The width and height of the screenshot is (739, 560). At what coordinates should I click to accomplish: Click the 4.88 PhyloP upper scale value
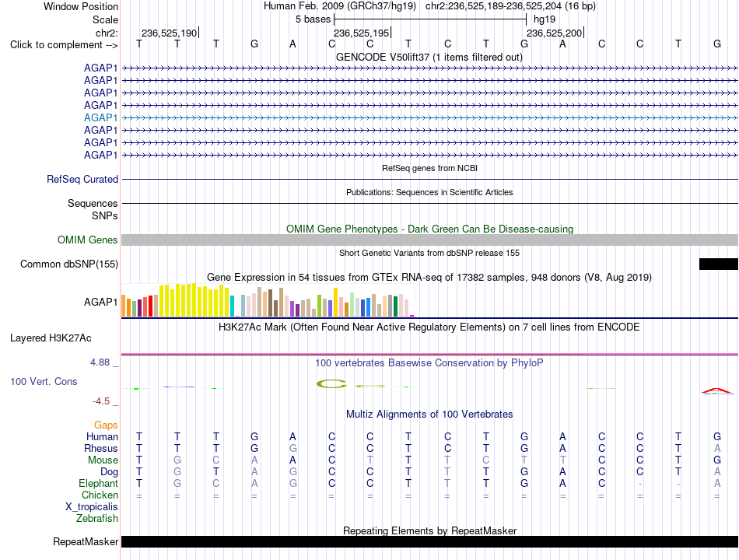100,362
